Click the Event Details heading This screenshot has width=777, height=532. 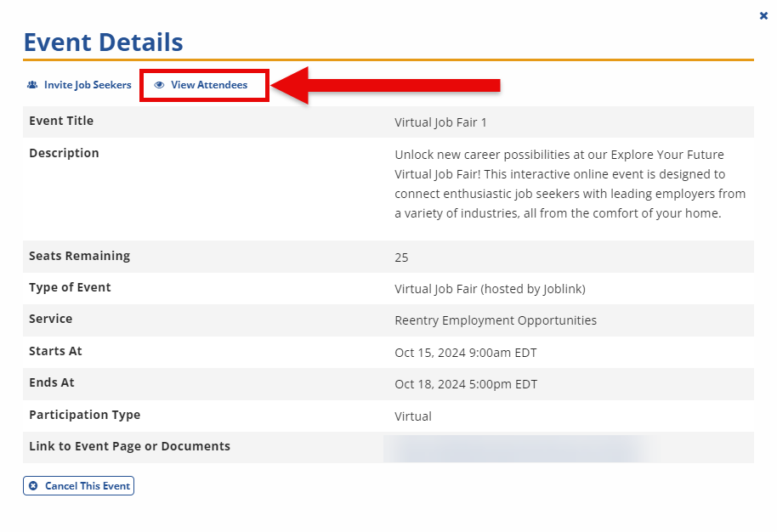pos(103,42)
